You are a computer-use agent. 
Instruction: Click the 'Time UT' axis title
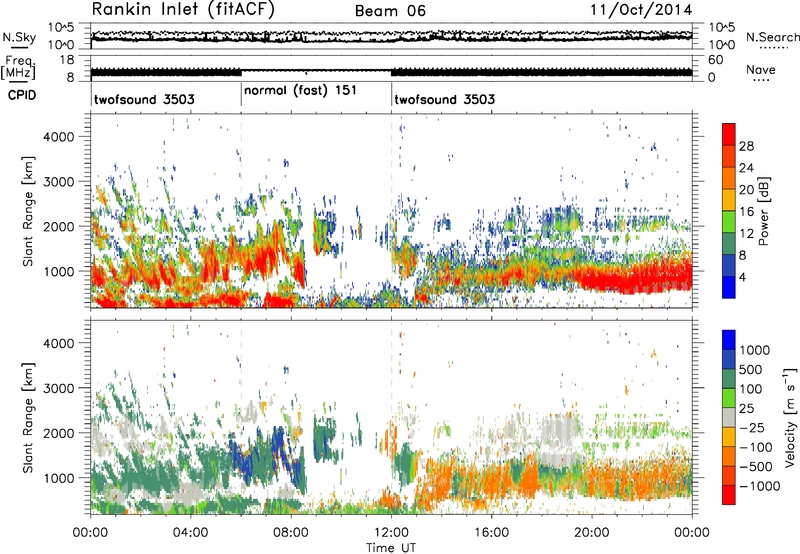391,547
